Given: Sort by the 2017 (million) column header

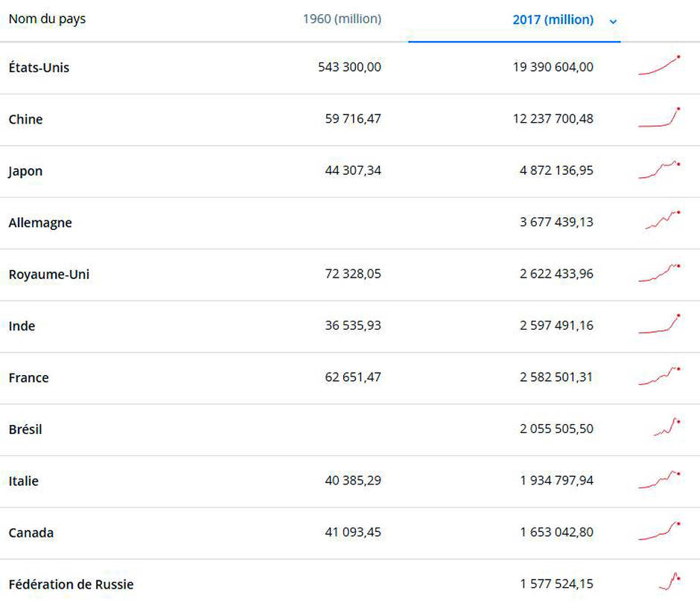Looking at the screenshot, I should point(553,20).
